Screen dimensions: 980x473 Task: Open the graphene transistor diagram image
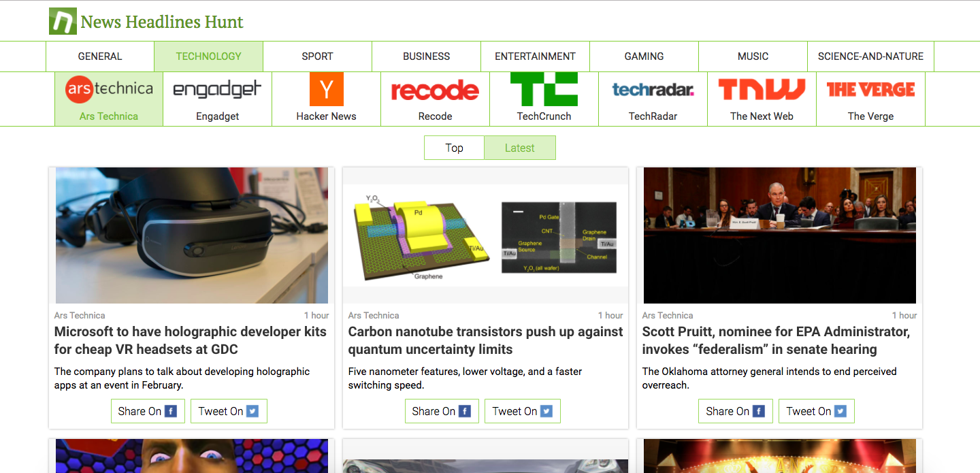[x=485, y=235]
